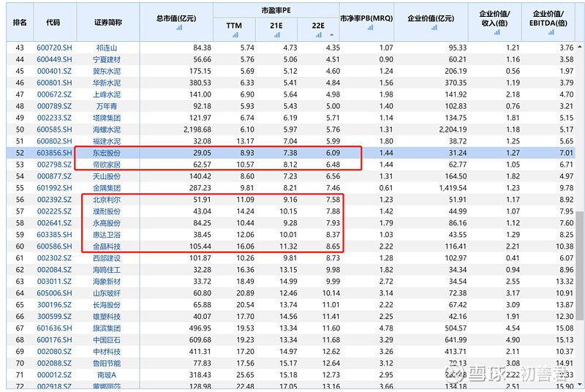
Task: Select security name 天山股份
Action: pyautogui.click(x=107, y=176)
